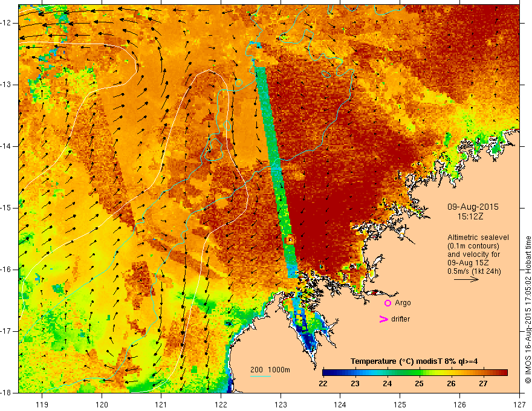Click the longitude axis label '125'
Screen dimensions: 532x411
400,405
